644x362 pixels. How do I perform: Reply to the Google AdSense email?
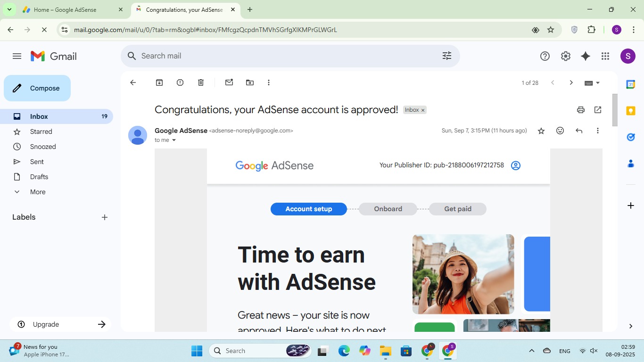point(579,131)
